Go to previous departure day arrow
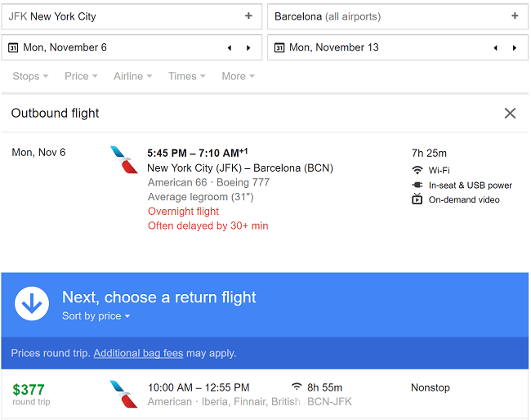The width and height of the screenshot is (531, 420). coord(230,47)
